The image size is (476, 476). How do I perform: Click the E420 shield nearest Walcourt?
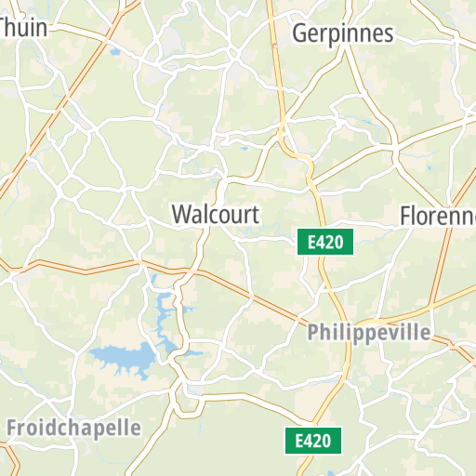325,242
